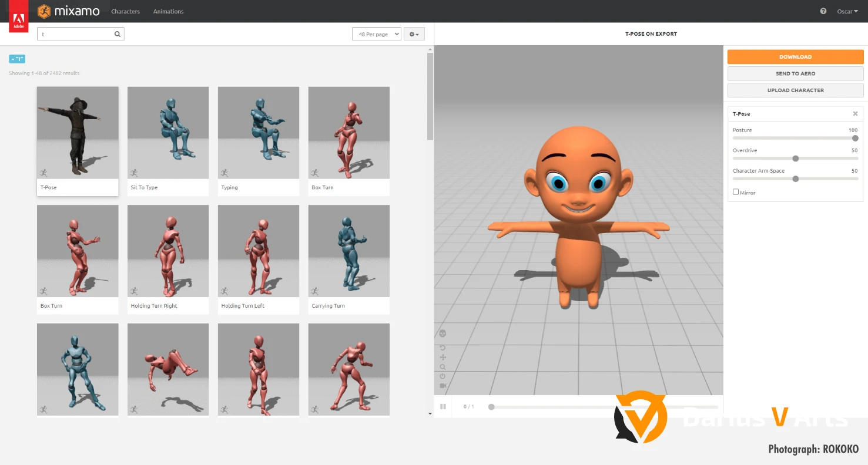Pause the animation playback
The width and height of the screenshot is (868, 465).
[x=443, y=406]
